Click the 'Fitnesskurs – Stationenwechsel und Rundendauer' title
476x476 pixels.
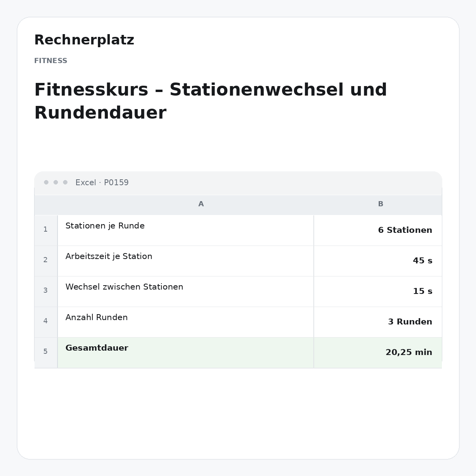[211, 101]
